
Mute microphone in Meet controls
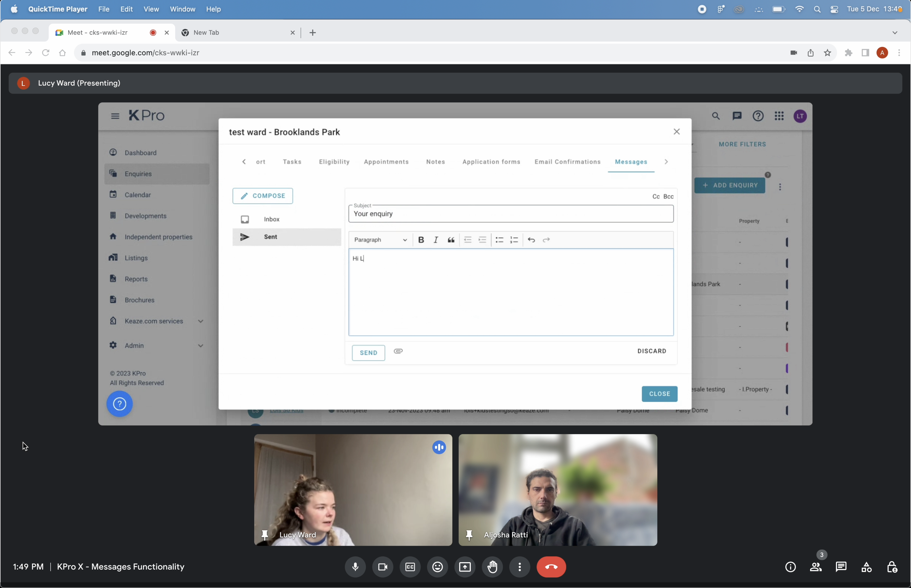pyautogui.click(x=355, y=567)
